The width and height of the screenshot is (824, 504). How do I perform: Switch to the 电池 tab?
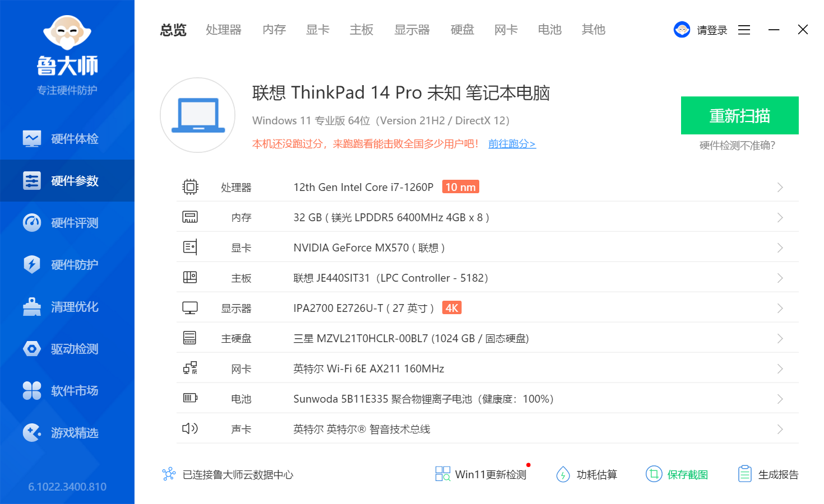tap(550, 30)
